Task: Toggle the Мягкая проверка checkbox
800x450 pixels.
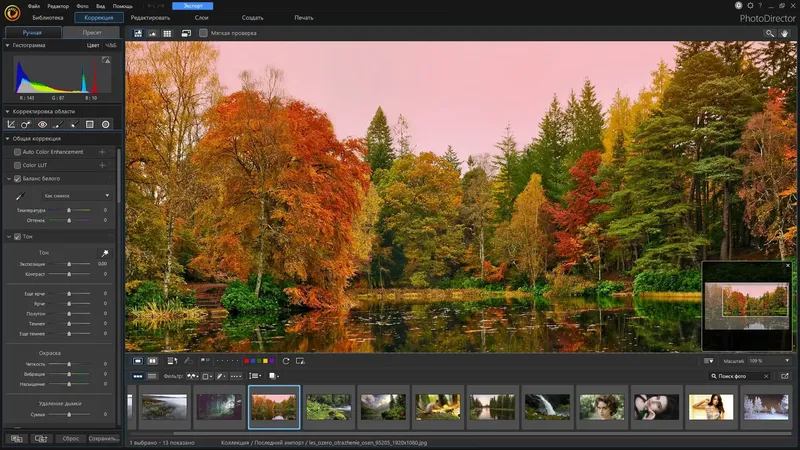Action: coord(204,33)
